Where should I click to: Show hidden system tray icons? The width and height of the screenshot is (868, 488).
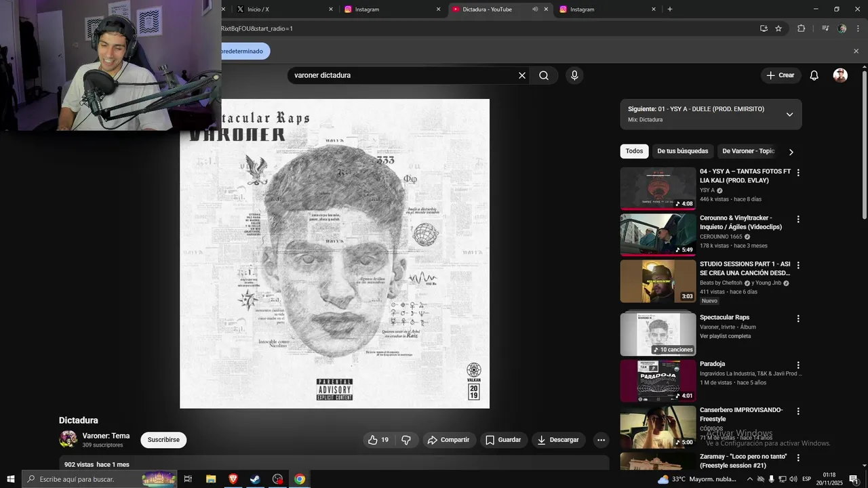[749, 479]
